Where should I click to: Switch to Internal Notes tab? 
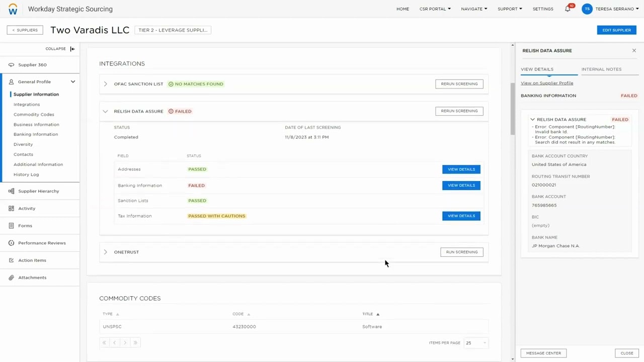pyautogui.click(x=601, y=69)
